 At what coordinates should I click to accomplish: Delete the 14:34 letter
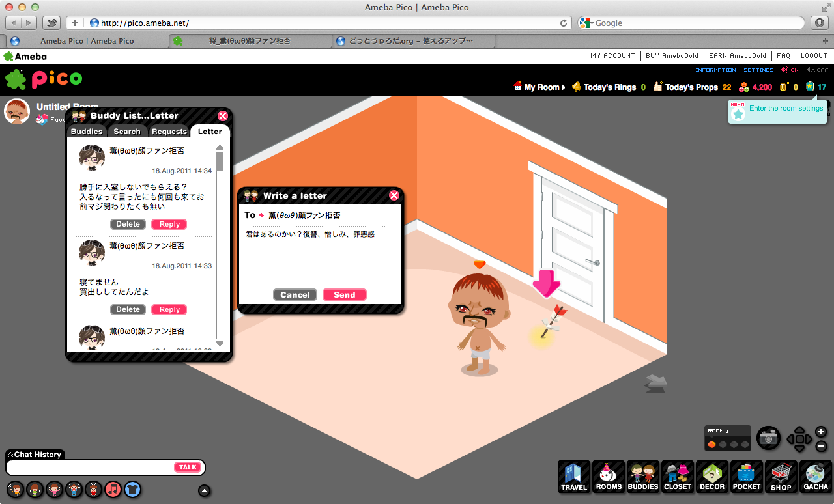pos(128,224)
